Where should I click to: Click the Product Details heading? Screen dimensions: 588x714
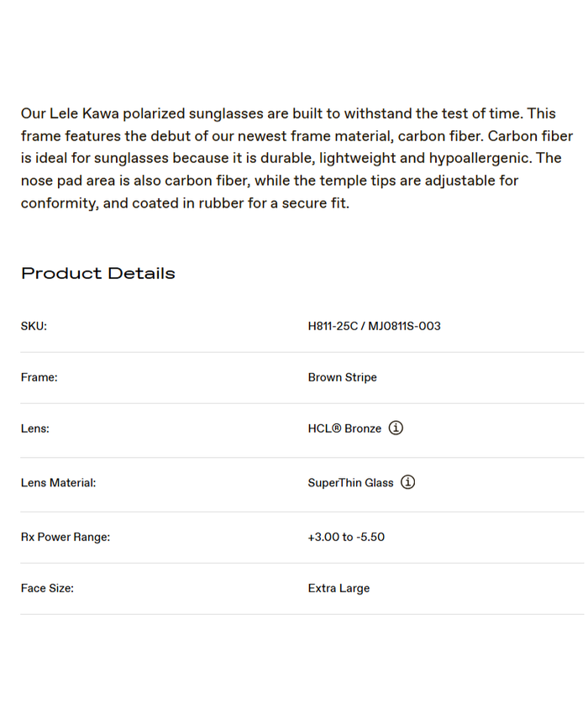click(98, 274)
